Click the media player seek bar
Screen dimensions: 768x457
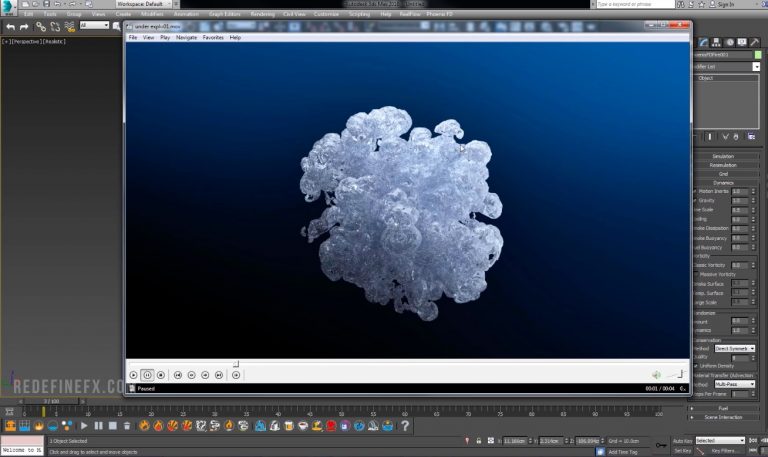click(400, 363)
